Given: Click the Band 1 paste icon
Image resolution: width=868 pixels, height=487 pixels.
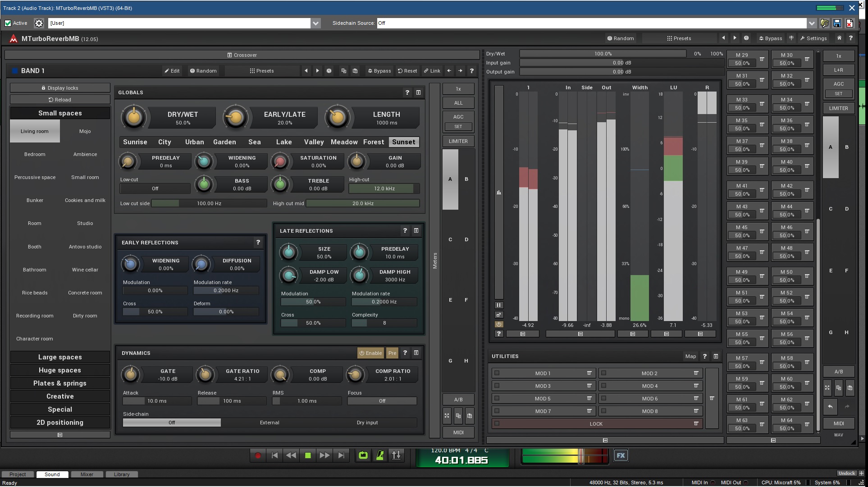Looking at the screenshot, I should click(x=355, y=71).
